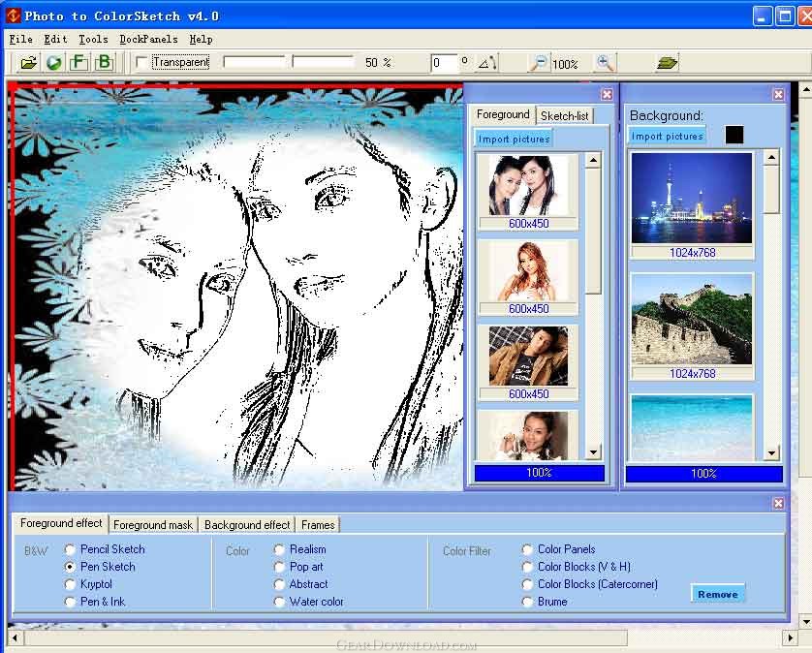Choose the Abstract color effect
The height and width of the screenshot is (653, 812).
(x=279, y=584)
